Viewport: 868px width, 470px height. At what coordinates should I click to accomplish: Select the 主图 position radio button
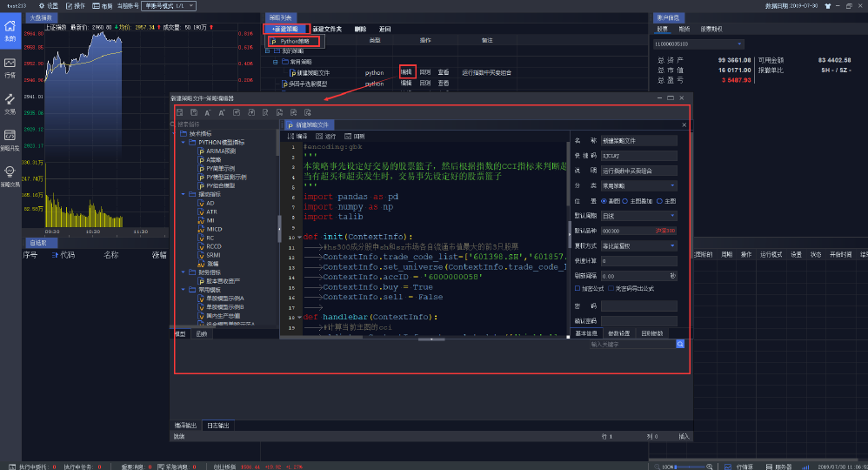pyautogui.click(x=659, y=201)
